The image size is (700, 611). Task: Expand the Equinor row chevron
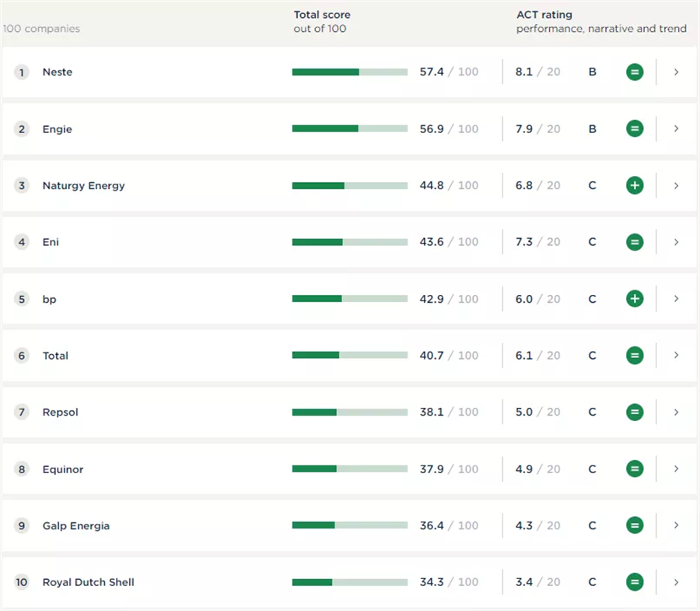(676, 469)
